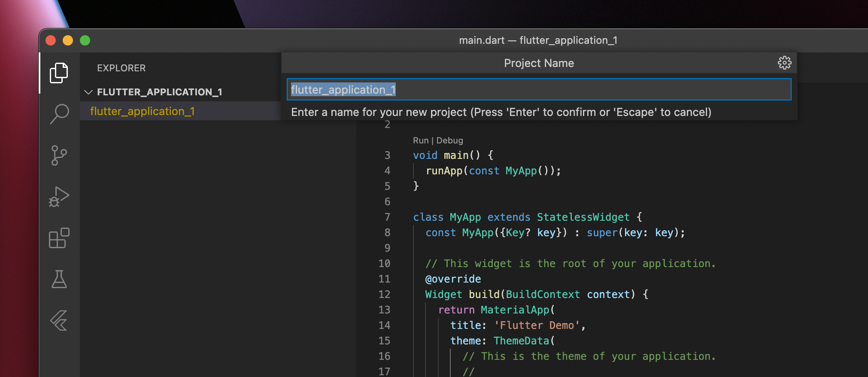The height and width of the screenshot is (377, 868).
Task: Click comment 'This is the theme of your application'
Action: (589, 356)
